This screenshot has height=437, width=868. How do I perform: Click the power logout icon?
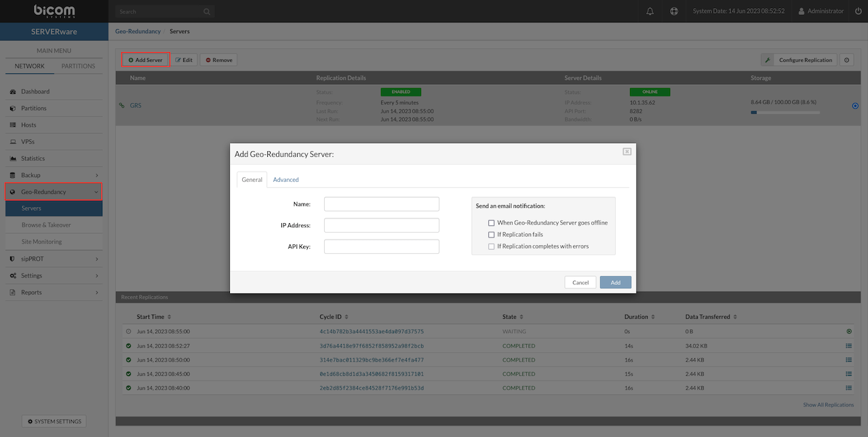pyautogui.click(x=859, y=12)
